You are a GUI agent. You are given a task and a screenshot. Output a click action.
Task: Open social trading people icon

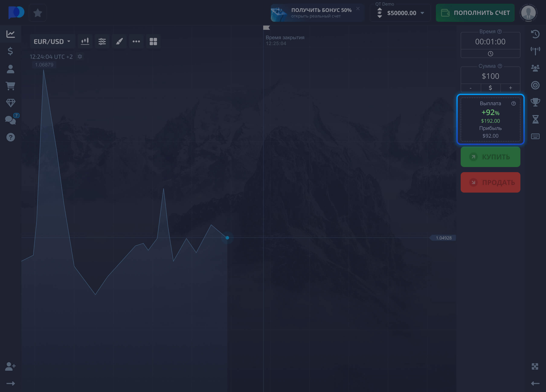pos(535,68)
